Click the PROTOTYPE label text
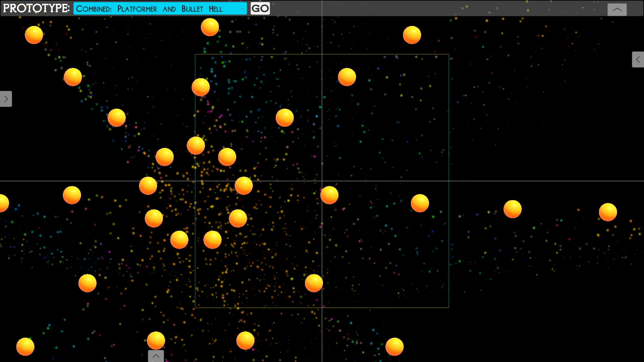 point(36,8)
